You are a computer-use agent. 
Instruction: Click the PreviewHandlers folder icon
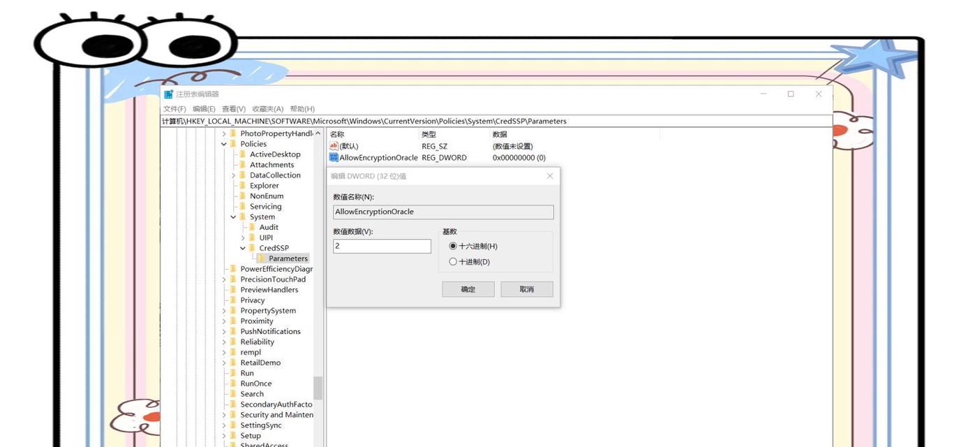click(234, 290)
